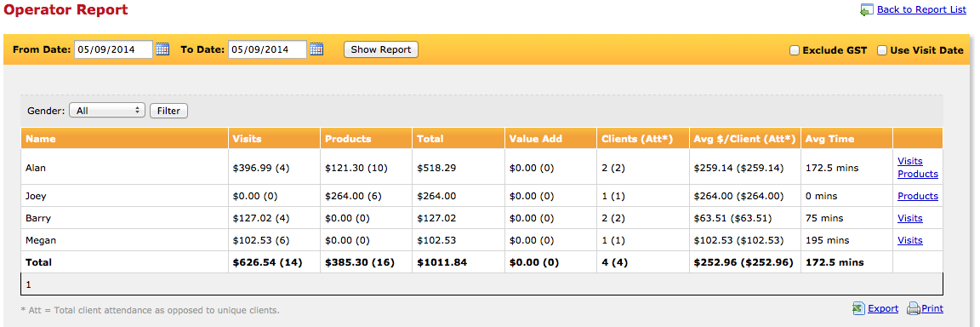The image size is (980, 327).
Task: Click the Excel export icon
Action: click(858, 308)
